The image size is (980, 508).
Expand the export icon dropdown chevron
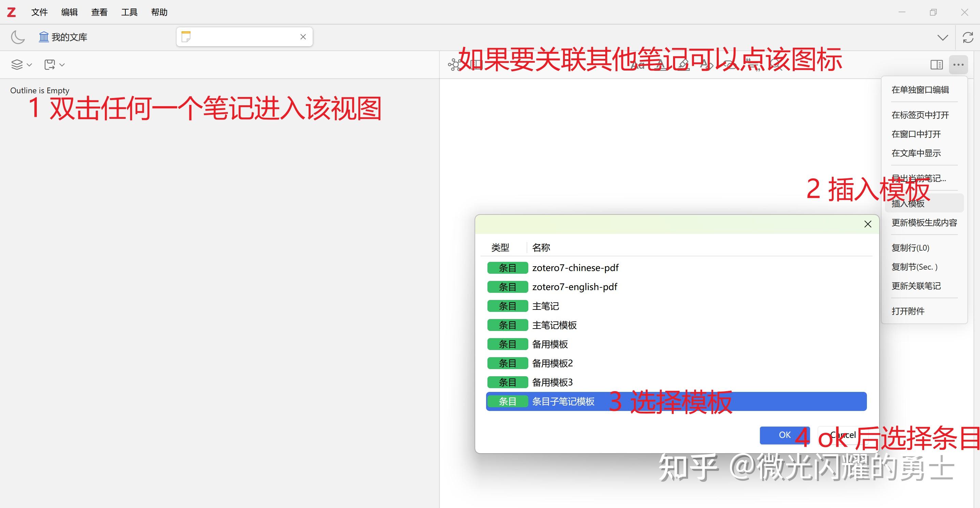[x=62, y=65]
